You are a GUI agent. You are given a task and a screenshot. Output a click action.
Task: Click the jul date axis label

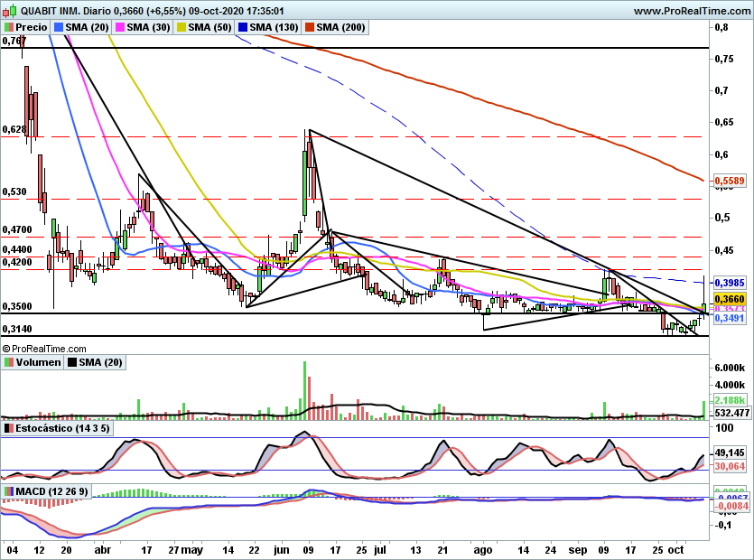[380, 550]
